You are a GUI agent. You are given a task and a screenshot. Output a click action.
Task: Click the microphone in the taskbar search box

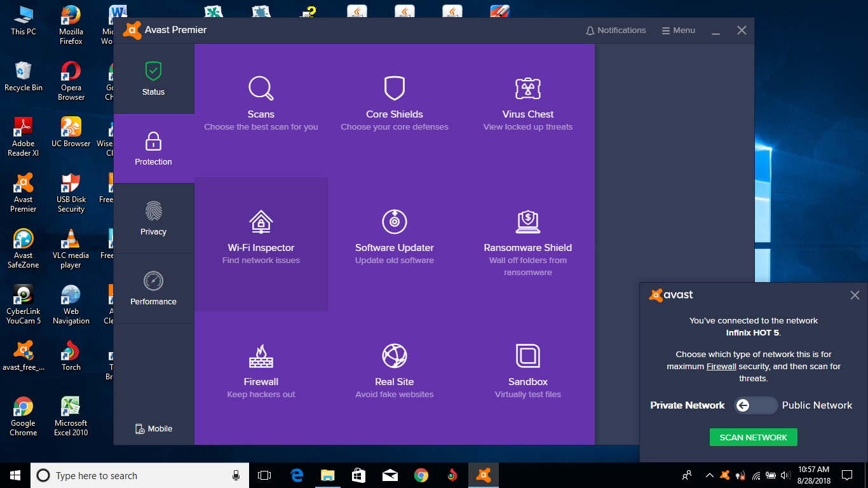coord(236,475)
